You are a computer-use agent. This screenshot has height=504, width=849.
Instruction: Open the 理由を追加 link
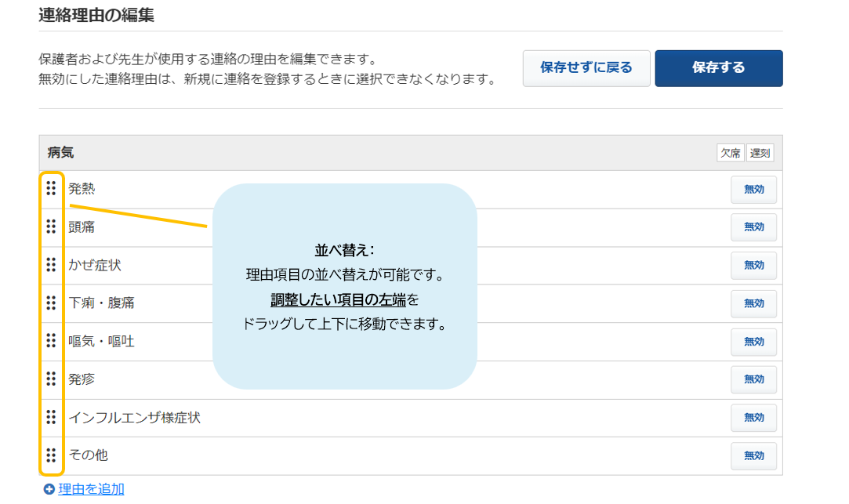pyautogui.click(x=91, y=489)
